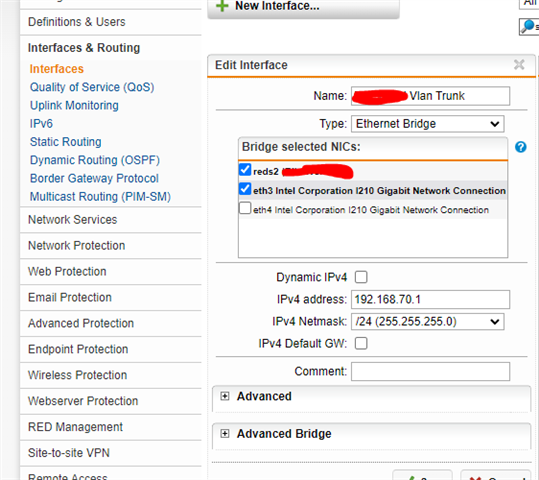Viewport: 539px width, 480px height.
Task: Check the eth4 Intel I210 NIC checkbox
Action: [x=245, y=208]
